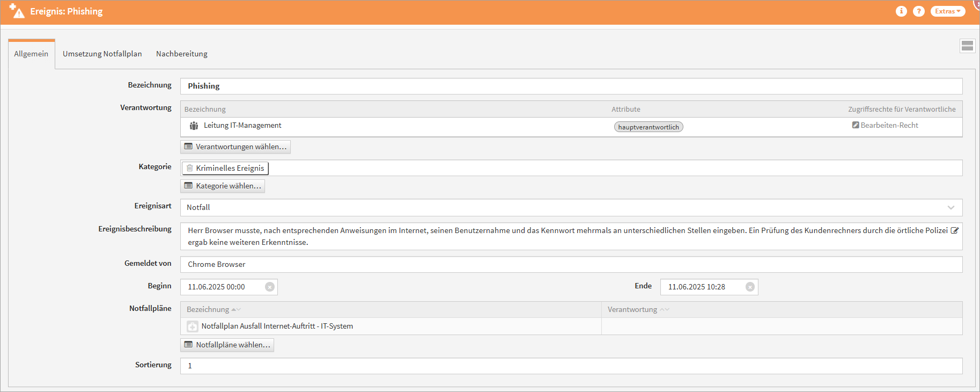The width and height of the screenshot is (980, 392).
Task: Switch to Umsetzung Notfallplan tab
Action: 102,54
